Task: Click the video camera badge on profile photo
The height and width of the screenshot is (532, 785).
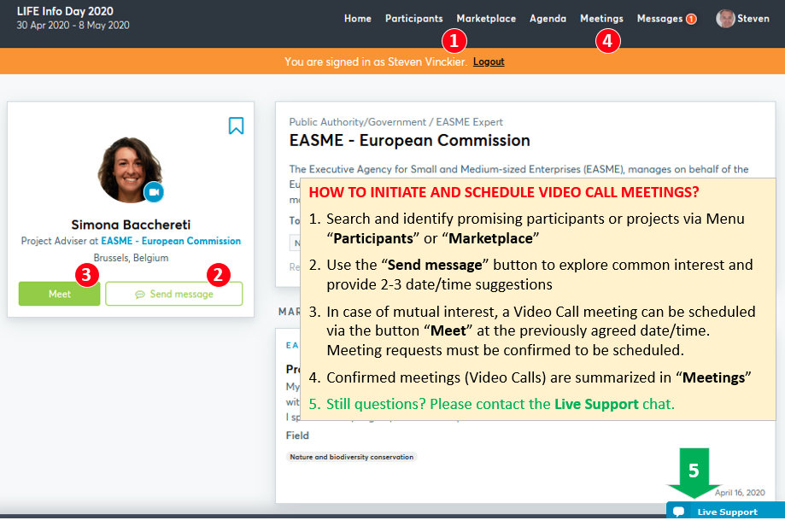Action: (154, 192)
